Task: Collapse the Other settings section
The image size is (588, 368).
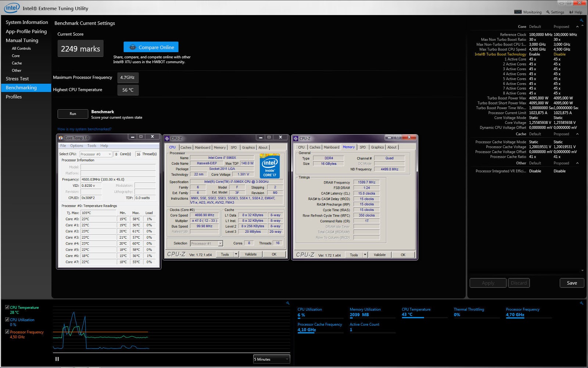Action: pos(577,163)
